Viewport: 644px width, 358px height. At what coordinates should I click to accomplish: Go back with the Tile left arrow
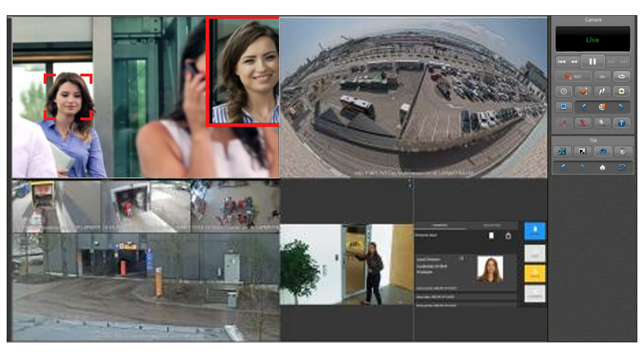click(x=563, y=167)
